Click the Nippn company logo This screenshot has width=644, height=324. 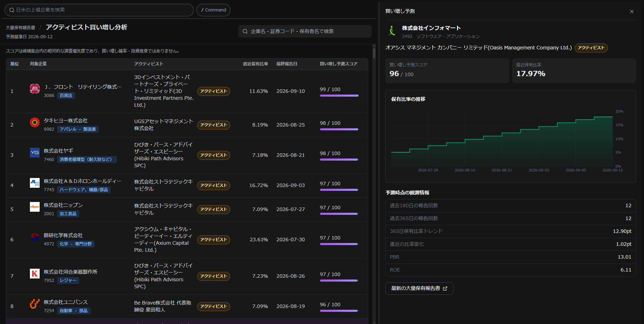tap(35, 207)
